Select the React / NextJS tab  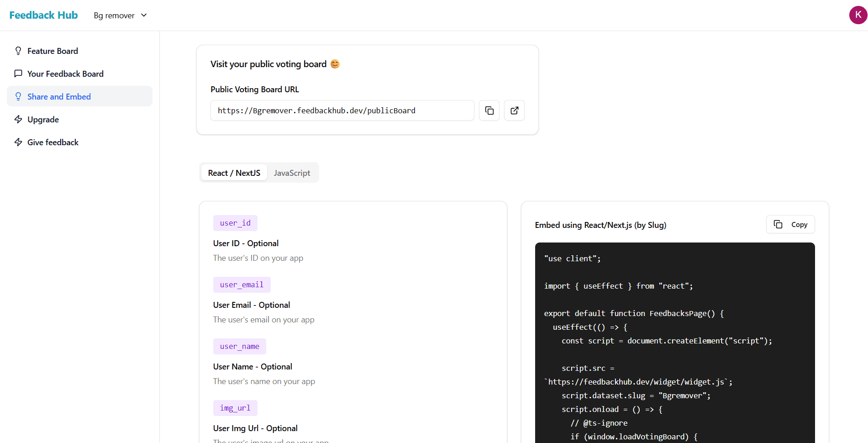coord(234,173)
